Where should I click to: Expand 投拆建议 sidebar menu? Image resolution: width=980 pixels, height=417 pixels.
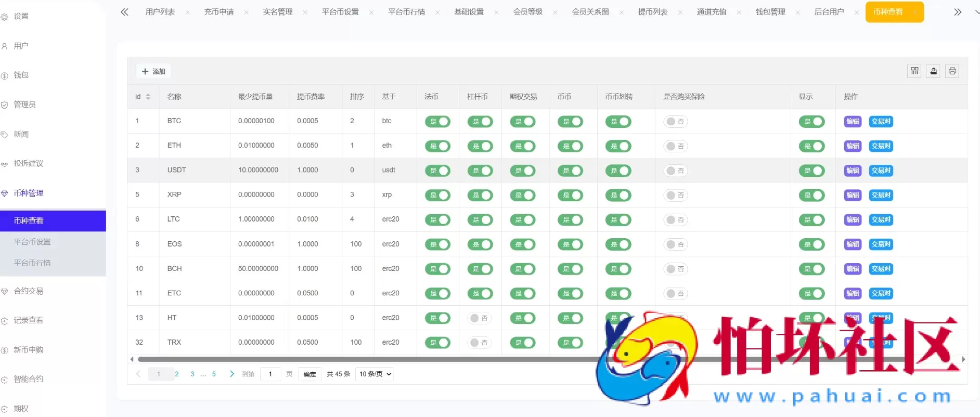tap(28, 163)
